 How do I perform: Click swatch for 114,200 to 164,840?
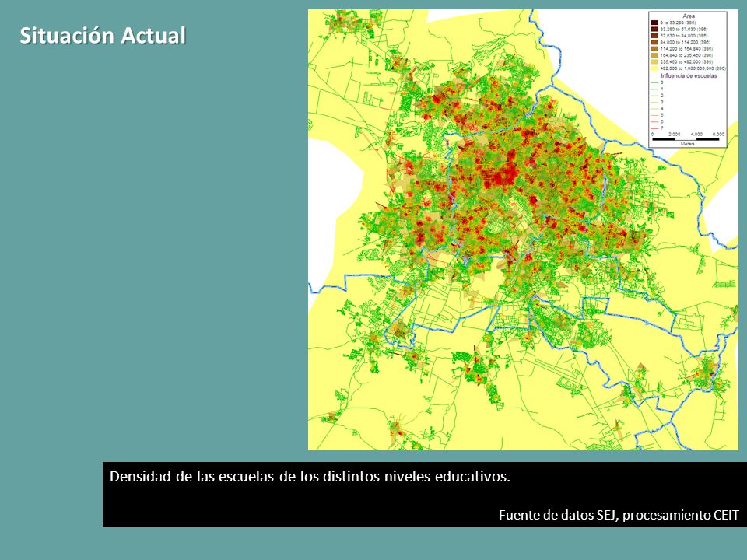pos(654,48)
